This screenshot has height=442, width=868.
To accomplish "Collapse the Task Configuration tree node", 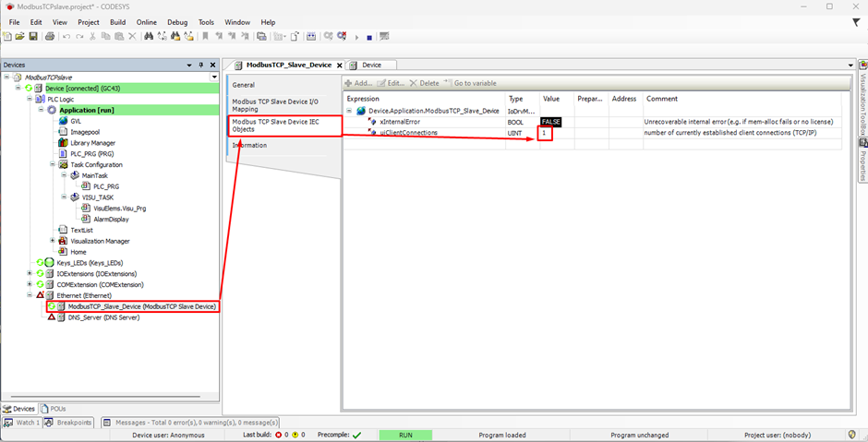I will tap(53, 164).
